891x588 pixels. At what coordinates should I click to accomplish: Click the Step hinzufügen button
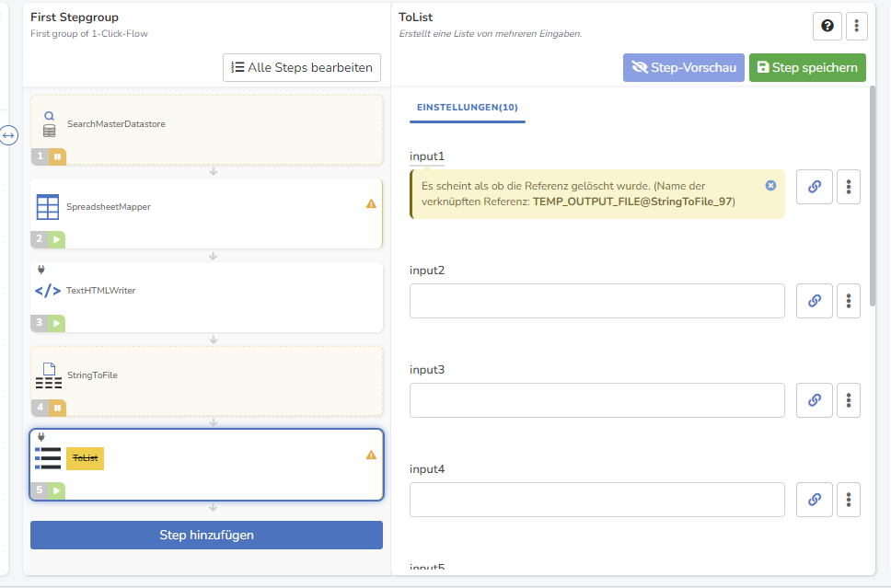(206, 536)
